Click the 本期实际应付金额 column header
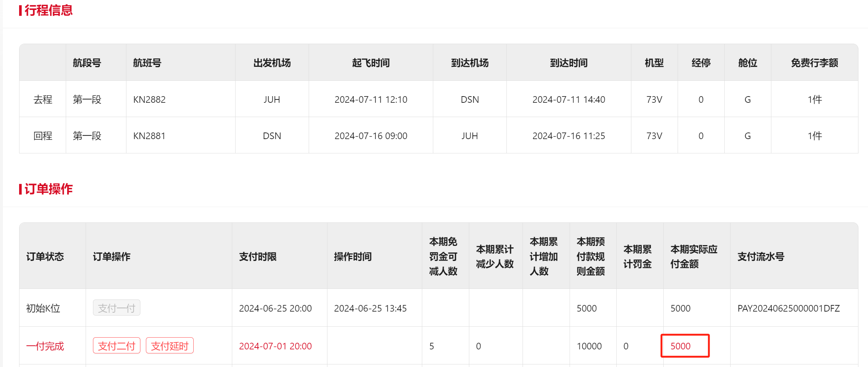The height and width of the screenshot is (367, 868). click(x=693, y=257)
